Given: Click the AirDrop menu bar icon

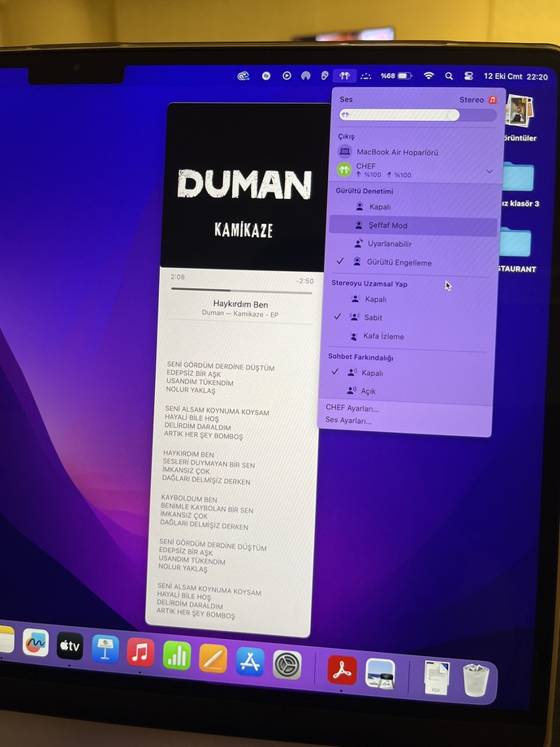Looking at the screenshot, I should click(306, 76).
